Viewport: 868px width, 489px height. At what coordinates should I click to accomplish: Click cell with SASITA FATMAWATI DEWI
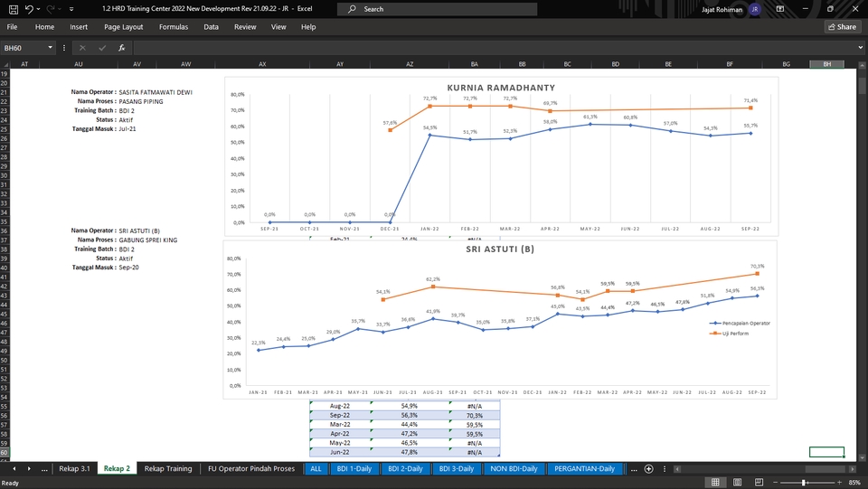[x=156, y=92]
